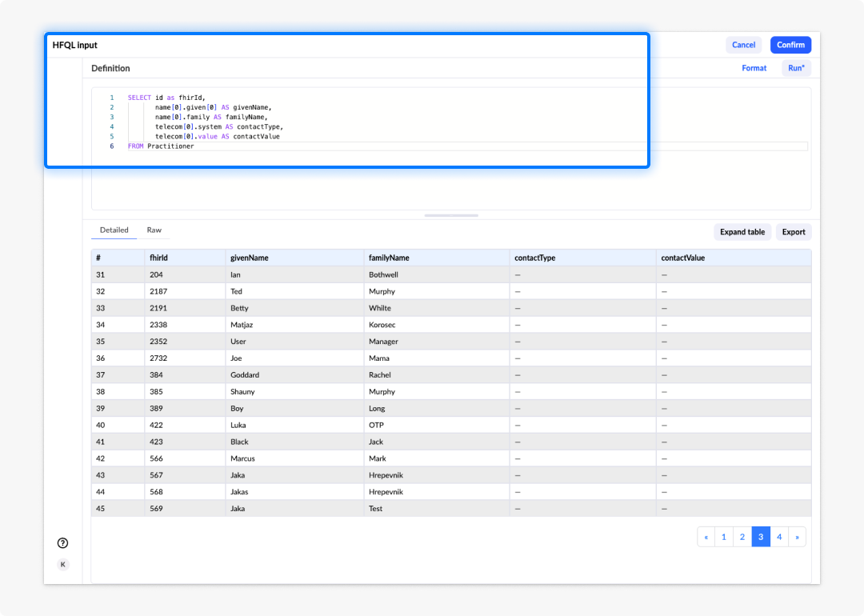Select given name Marcus cell
This screenshot has height=616, width=864.
coord(294,458)
